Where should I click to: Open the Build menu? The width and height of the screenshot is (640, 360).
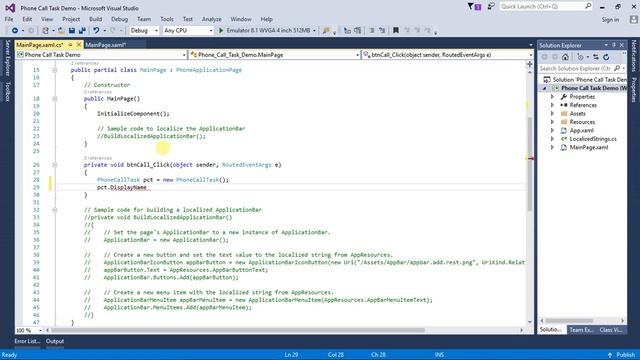pos(96,19)
